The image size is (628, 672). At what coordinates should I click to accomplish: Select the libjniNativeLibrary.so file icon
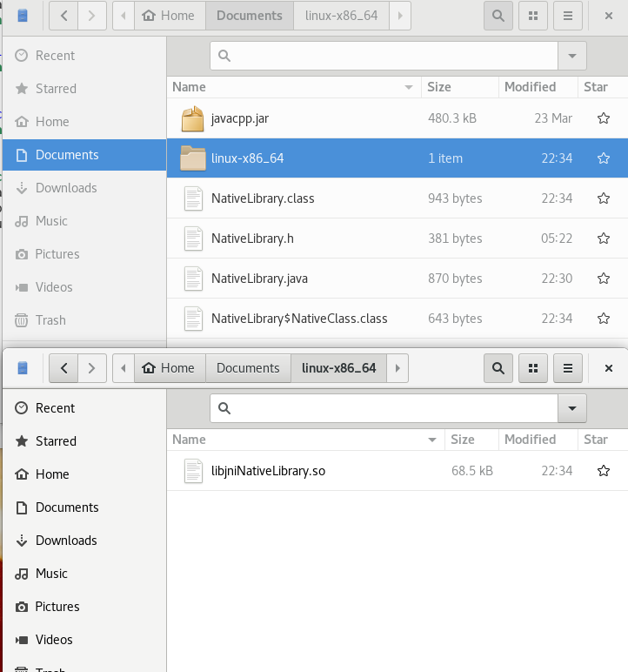pos(193,471)
